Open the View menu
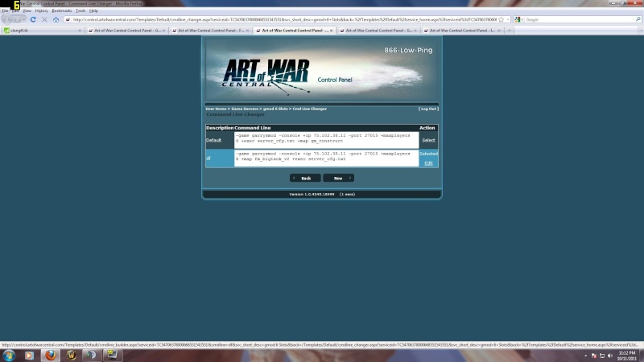The height and width of the screenshot is (362, 644). (27, 10)
